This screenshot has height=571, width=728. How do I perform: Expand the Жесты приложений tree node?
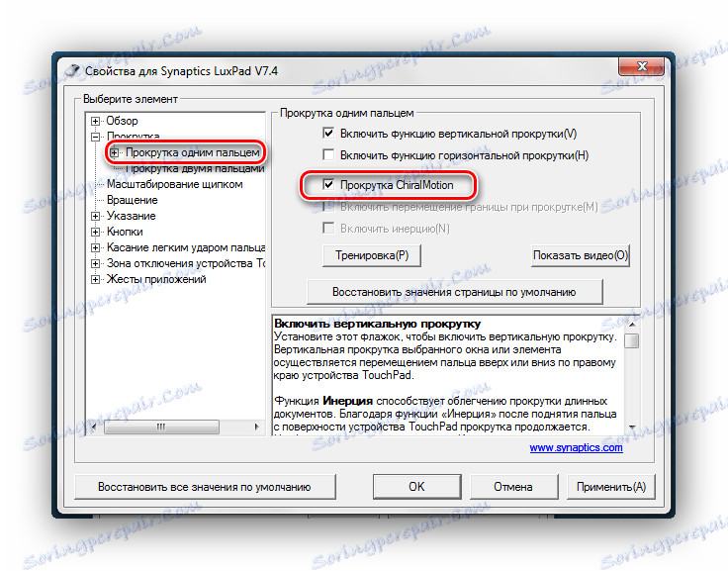click(x=95, y=279)
